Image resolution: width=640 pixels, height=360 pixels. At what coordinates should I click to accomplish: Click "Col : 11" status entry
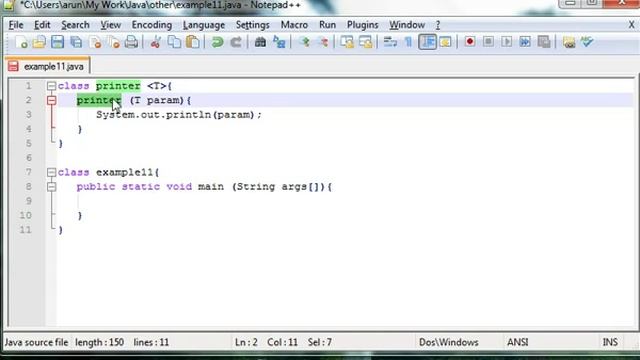pos(282,342)
